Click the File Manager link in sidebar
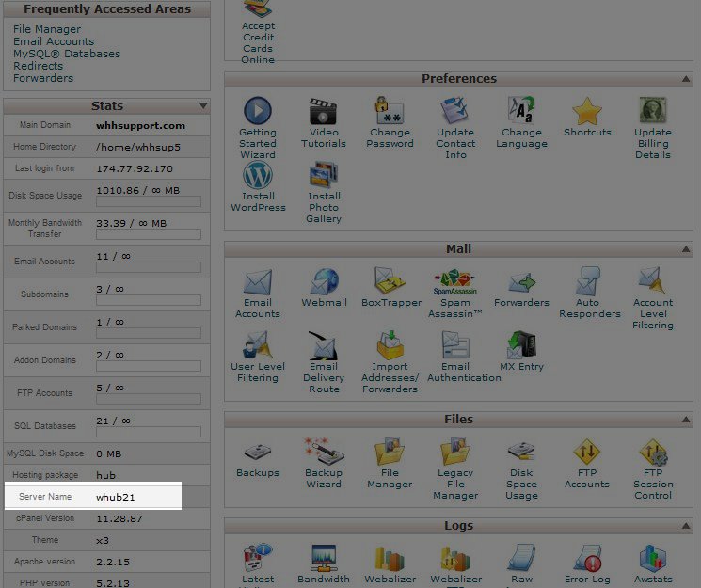This screenshot has height=588, width=701. pyautogui.click(x=47, y=29)
